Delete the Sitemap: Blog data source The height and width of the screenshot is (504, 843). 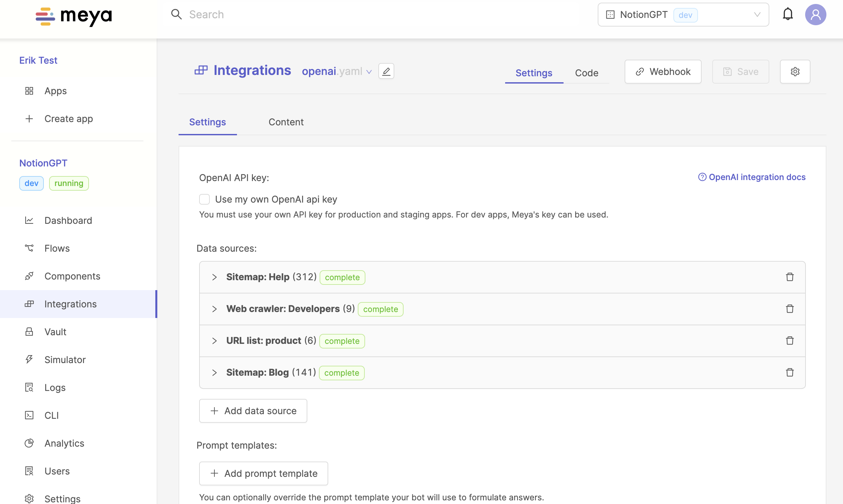[x=790, y=373]
